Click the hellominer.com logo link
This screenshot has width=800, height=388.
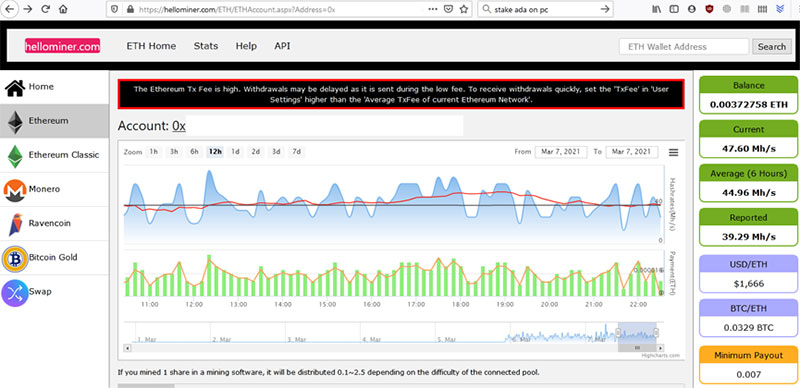click(x=62, y=46)
